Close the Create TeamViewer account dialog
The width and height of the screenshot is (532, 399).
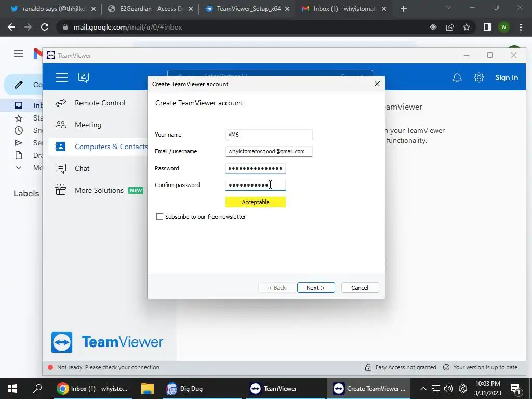[x=377, y=84]
